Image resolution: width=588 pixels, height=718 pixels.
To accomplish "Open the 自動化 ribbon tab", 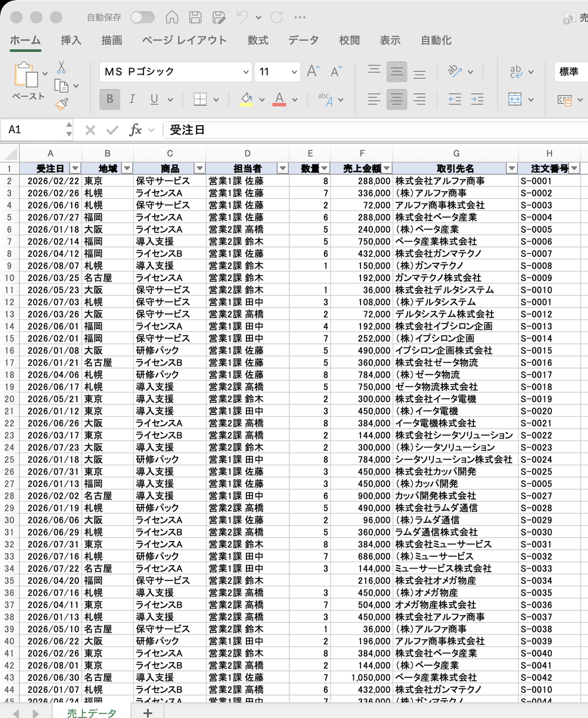I will (x=436, y=41).
